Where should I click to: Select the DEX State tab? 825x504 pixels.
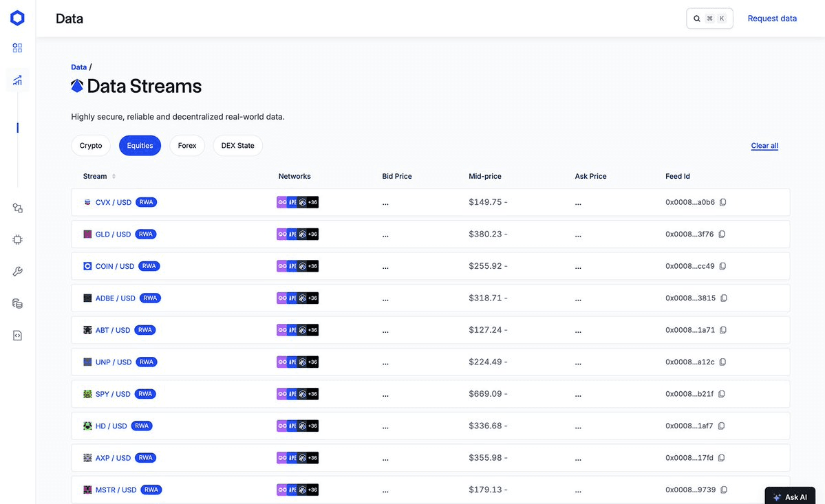coord(237,145)
